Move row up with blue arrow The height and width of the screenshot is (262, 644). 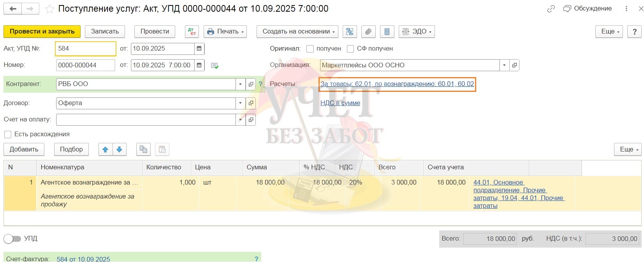pos(105,149)
